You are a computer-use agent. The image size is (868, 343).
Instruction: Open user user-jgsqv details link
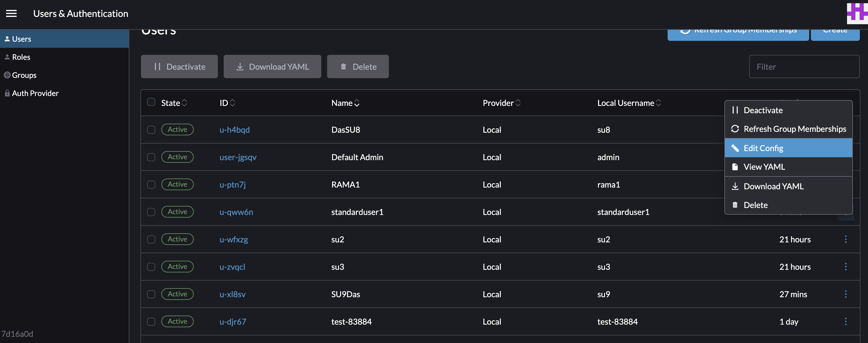238,157
